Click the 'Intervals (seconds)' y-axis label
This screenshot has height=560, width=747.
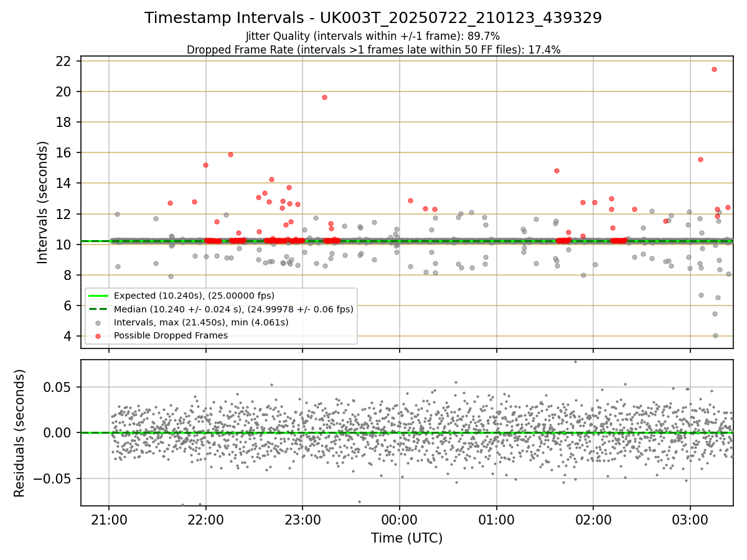click(42, 202)
